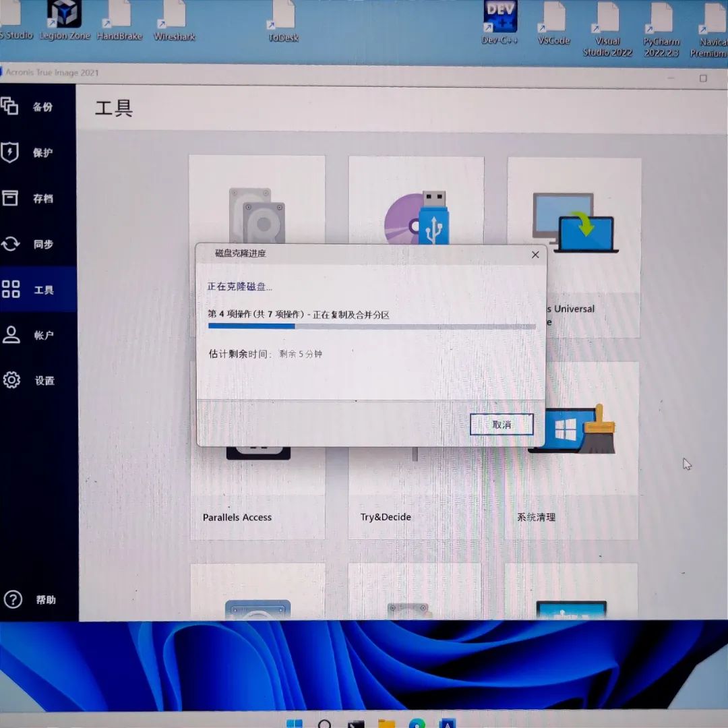
Task: Click the bottom-left drive tool icon
Action: pos(257,609)
